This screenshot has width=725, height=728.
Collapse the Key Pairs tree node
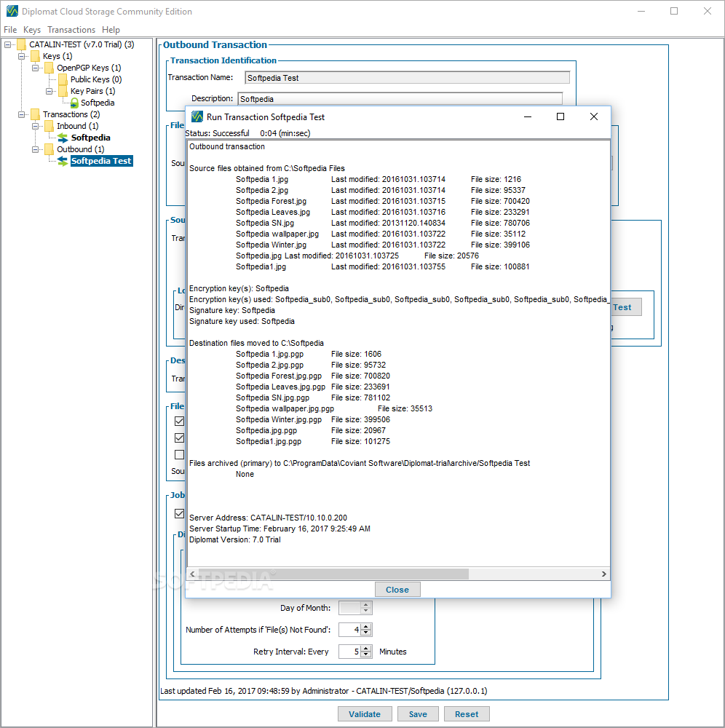coord(49,91)
